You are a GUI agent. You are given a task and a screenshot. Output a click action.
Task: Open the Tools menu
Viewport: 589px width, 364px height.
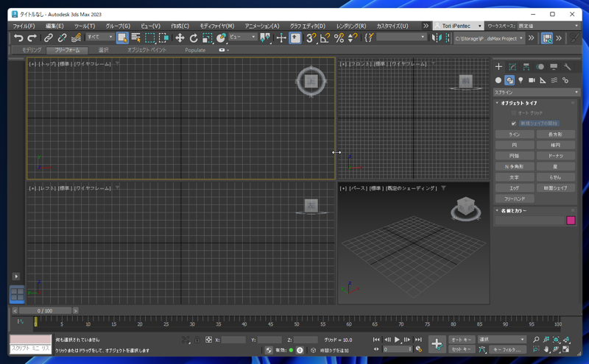(x=85, y=26)
